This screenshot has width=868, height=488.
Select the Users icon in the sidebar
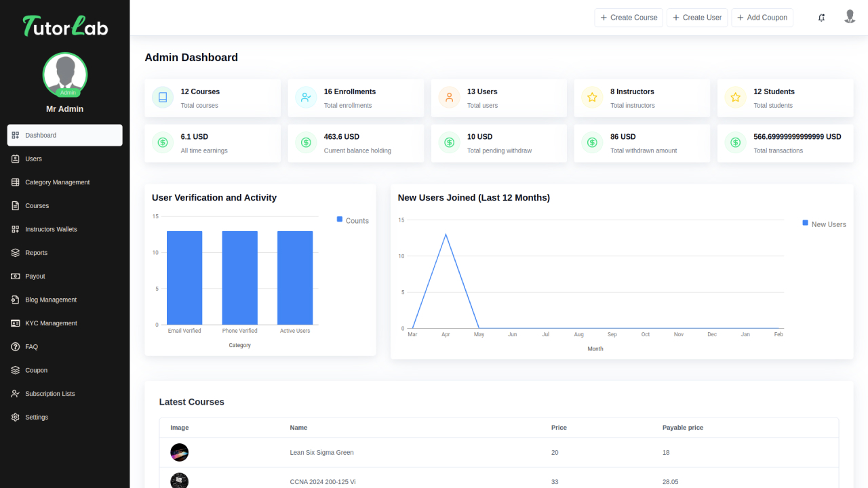coord(15,159)
